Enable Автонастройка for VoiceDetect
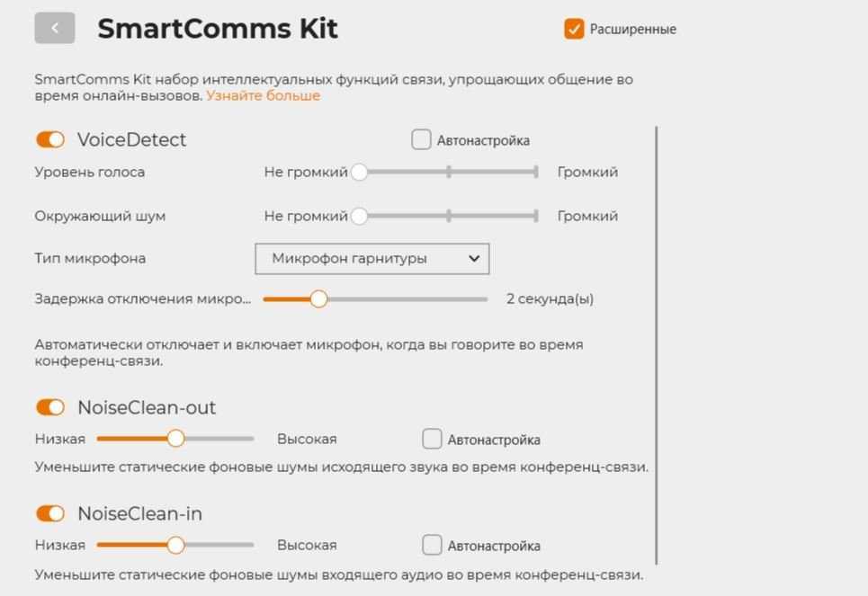The width and height of the screenshot is (868, 596). tap(421, 139)
